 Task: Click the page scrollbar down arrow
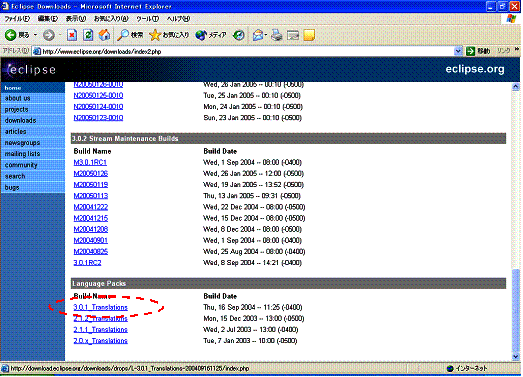[516, 356]
